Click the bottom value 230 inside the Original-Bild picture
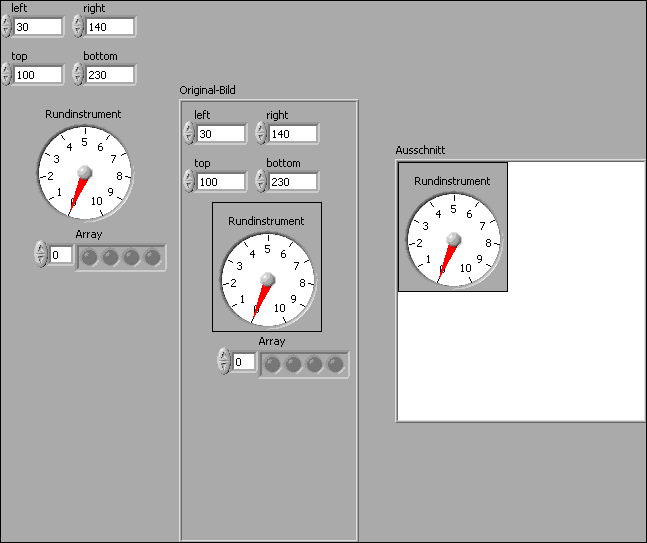 (293, 182)
